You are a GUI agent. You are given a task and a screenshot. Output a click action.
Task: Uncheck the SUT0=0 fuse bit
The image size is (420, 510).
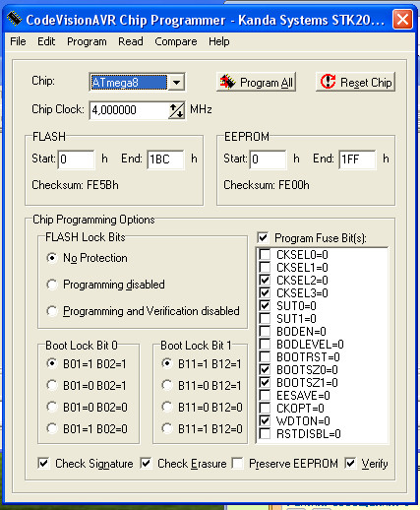(265, 306)
